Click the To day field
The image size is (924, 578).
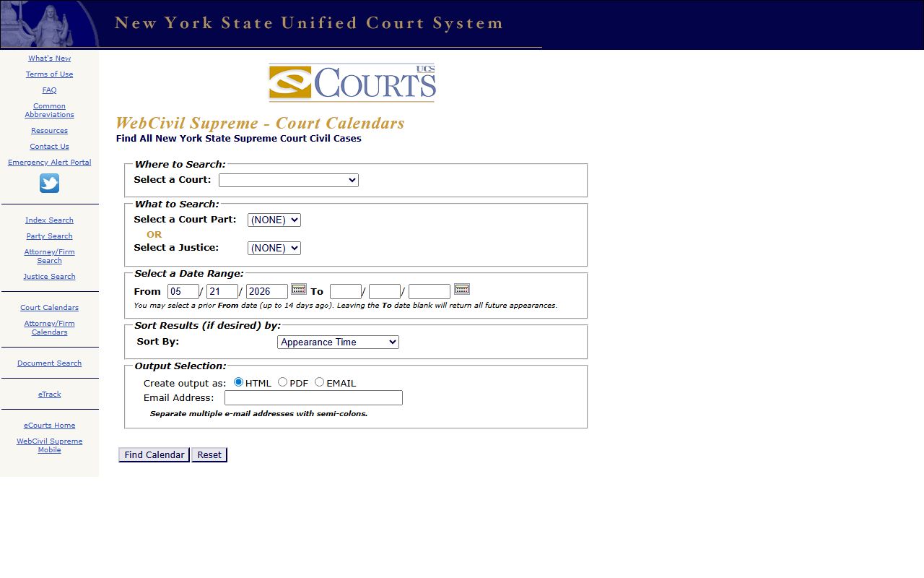(385, 291)
